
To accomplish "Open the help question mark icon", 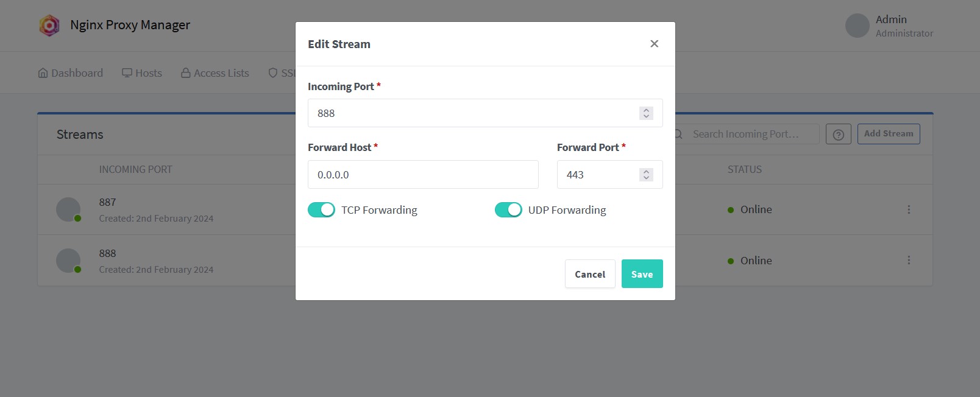I will click(838, 134).
